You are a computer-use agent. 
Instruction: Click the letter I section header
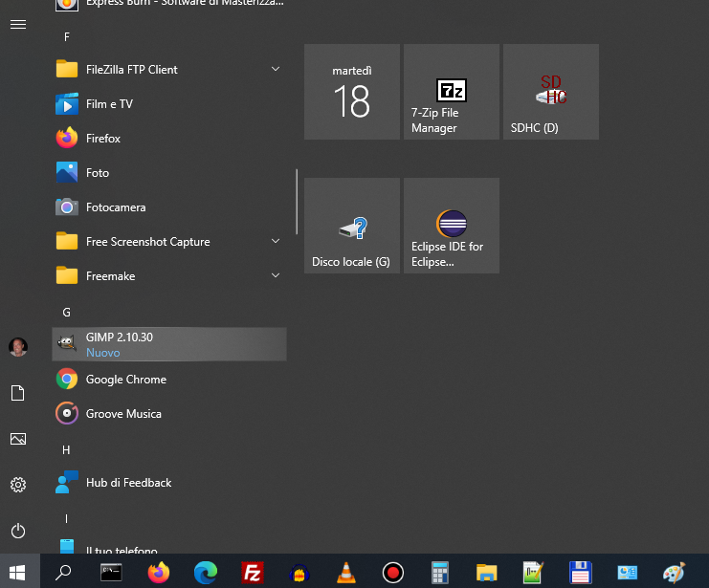66,519
